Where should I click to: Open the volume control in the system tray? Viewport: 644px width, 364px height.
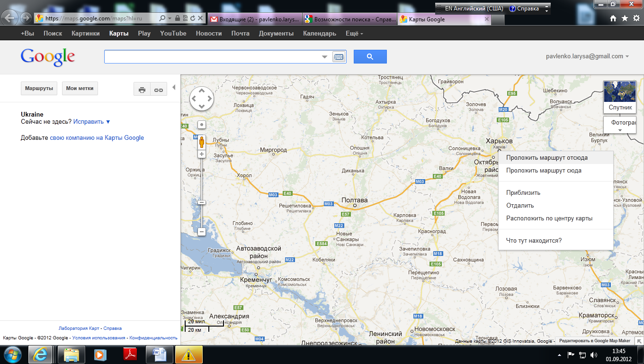pyautogui.click(x=594, y=355)
